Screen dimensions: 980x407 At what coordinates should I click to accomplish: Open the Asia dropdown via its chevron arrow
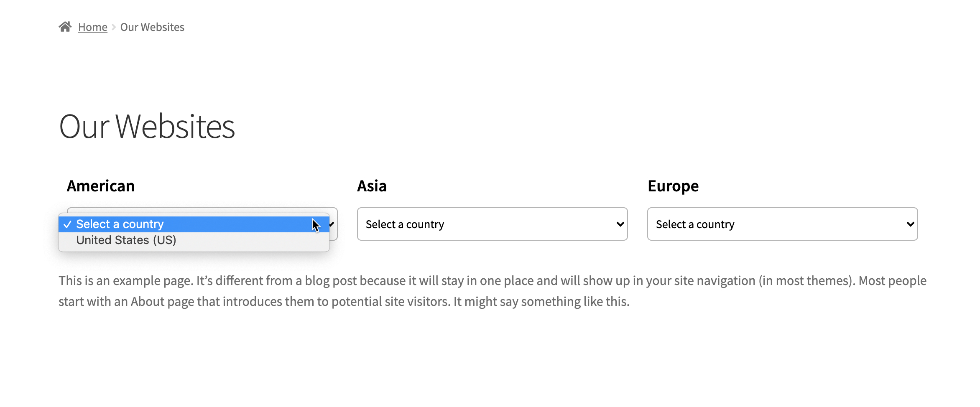tap(620, 224)
